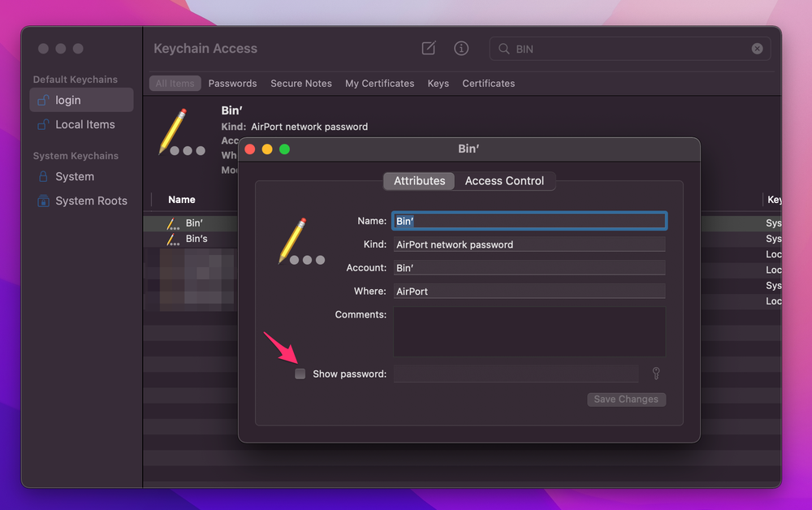The height and width of the screenshot is (510, 812).
Task: Click the BIN search field
Action: click(630, 49)
